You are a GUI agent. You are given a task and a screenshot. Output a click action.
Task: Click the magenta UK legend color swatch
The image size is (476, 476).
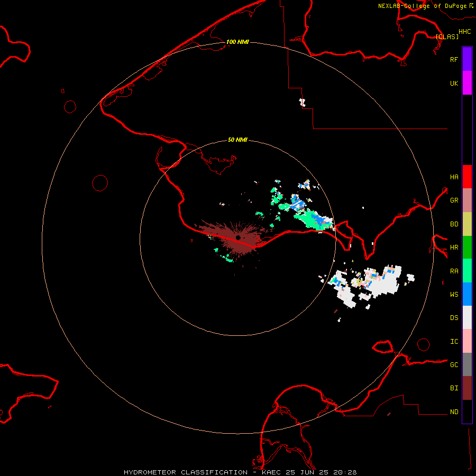pos(467,83)
